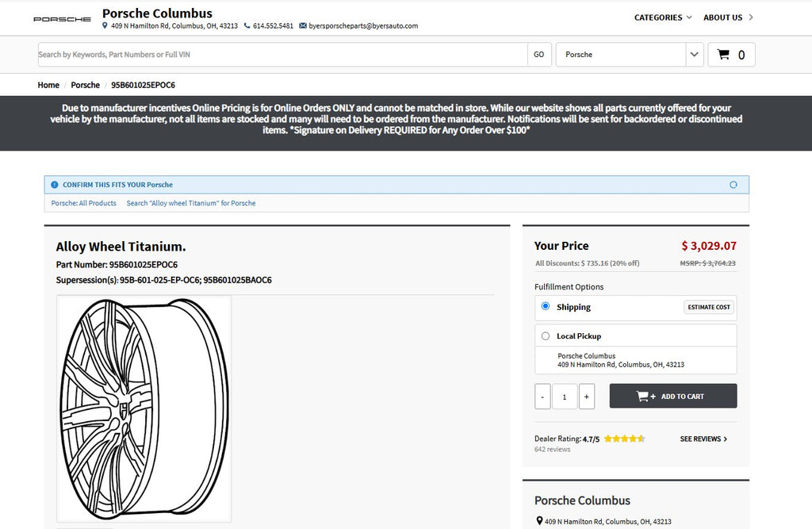Select the Local Pickup radio button
Image resolution: width=812 pixels, height=529 pixels.
tap(546, 335)
